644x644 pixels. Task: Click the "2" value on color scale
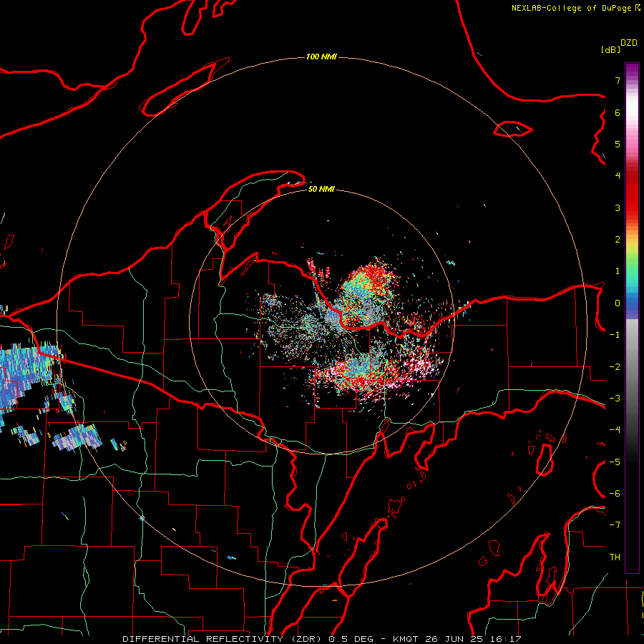[x=618, y=240]
